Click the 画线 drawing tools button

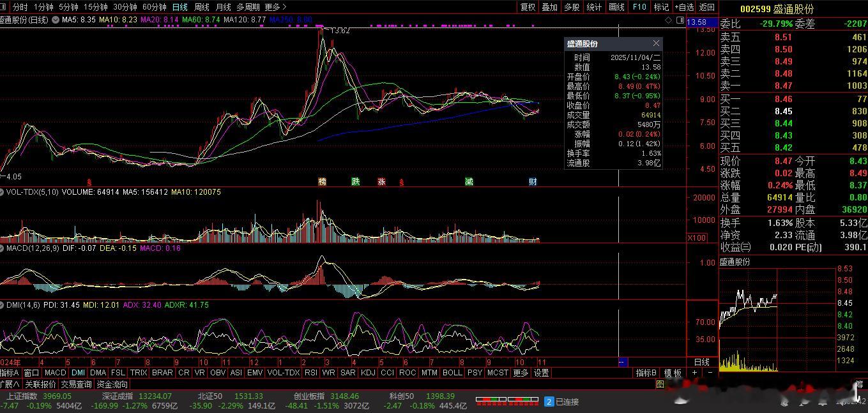pos(616,7)
